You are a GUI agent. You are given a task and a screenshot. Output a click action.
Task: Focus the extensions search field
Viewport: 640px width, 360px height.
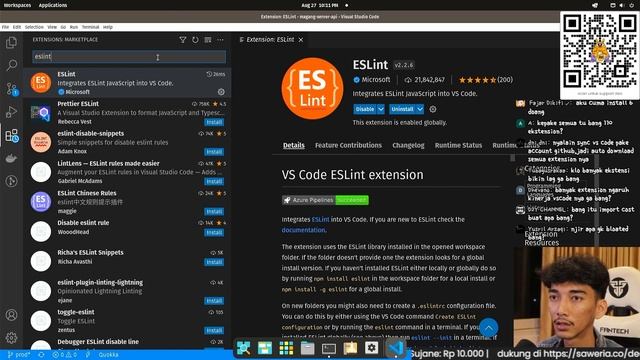tap(129, 57)
